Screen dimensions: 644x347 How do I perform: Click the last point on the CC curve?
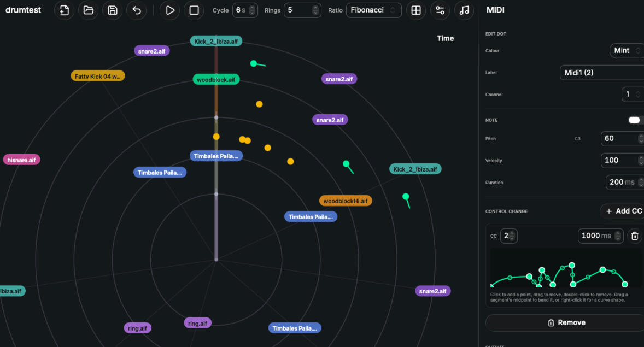pos(625,284)
